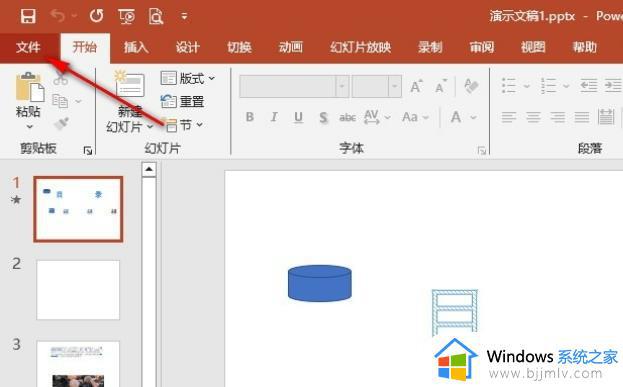
Task: Open the 字体 font dialog launcher
Action: (482, 150)
